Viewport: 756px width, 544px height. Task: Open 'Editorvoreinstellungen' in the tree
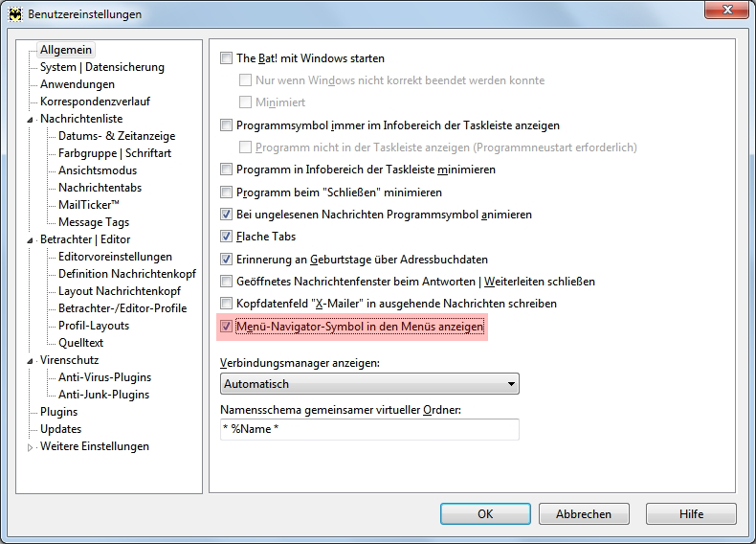[x=115, y=257]
